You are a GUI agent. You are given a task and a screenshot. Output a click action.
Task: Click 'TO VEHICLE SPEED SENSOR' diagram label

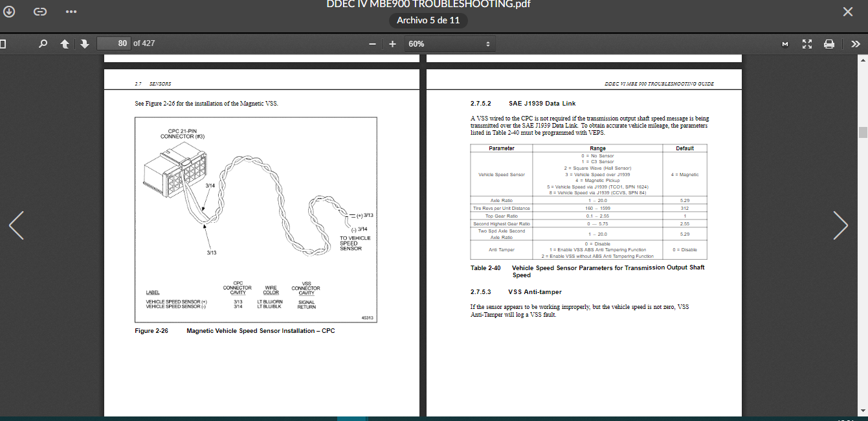pos(355,243)
